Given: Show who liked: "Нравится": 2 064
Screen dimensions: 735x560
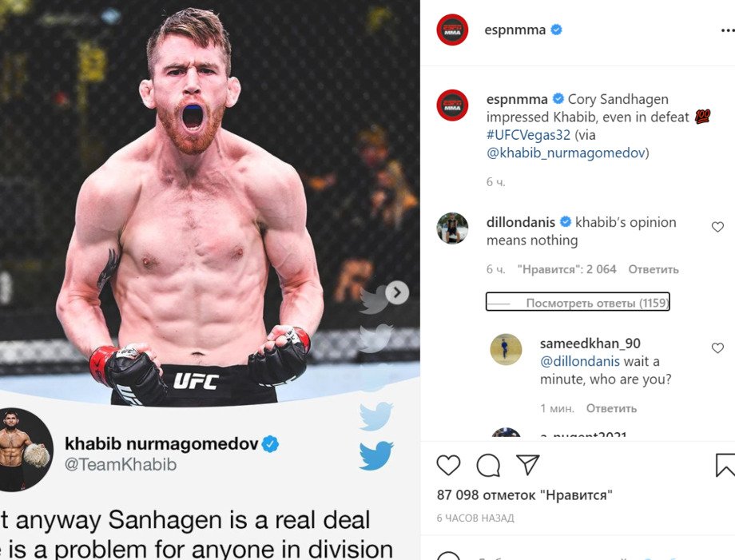Looking at the screenshot, I should click(566, 269).
